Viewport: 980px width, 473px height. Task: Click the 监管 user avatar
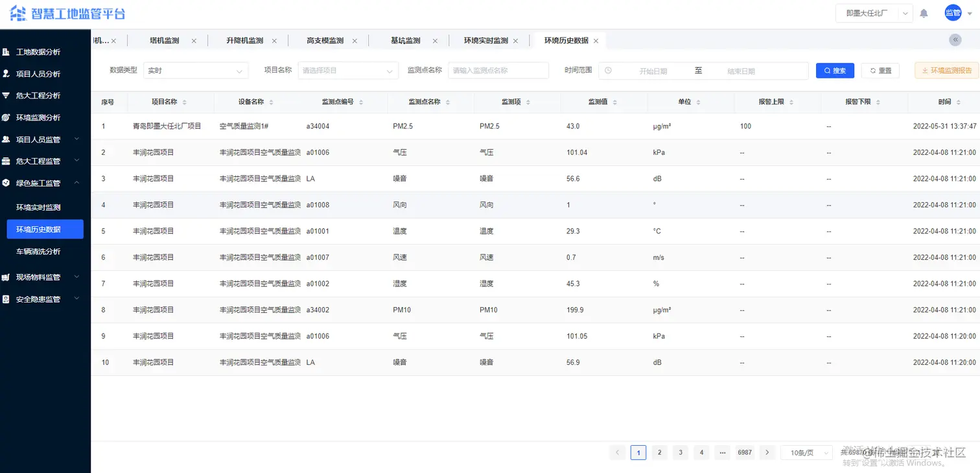click(x=953, y=13)
